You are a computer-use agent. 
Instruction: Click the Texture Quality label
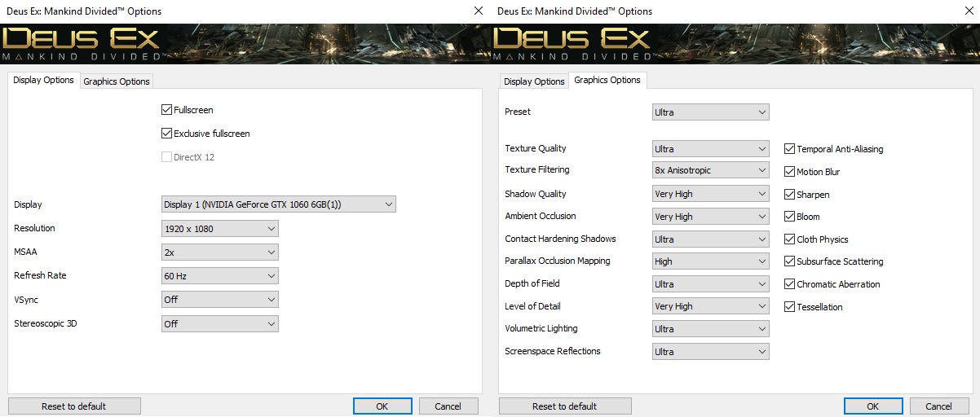point(536,148)
